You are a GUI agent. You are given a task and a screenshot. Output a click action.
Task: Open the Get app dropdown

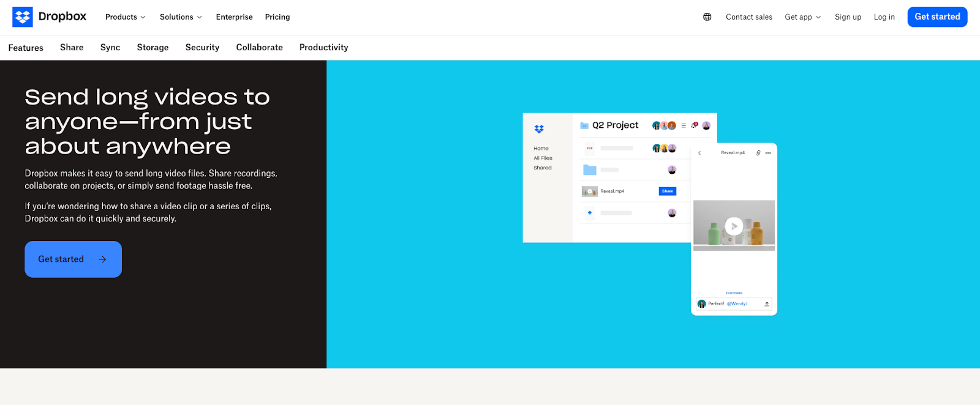point(802,17)
